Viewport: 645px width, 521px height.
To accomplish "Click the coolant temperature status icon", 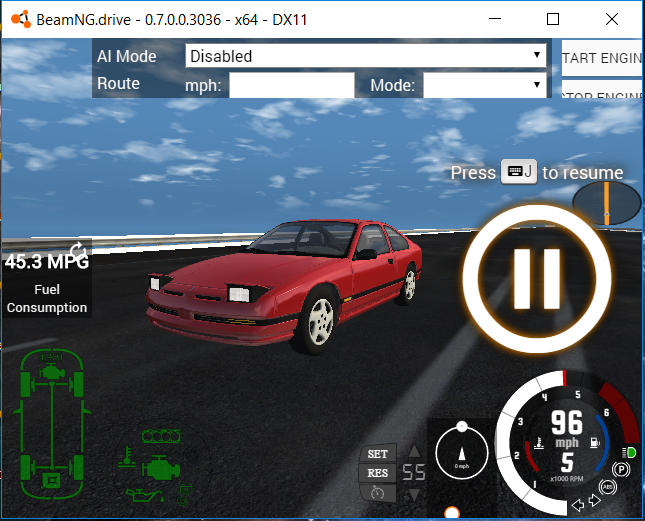I will coord(127,457).
